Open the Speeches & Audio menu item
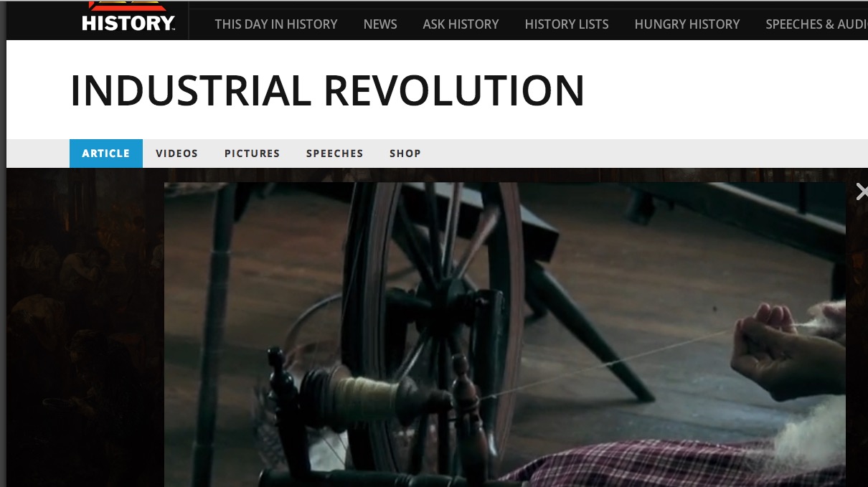This screenshot has height=487, width=868. (816, 24)
